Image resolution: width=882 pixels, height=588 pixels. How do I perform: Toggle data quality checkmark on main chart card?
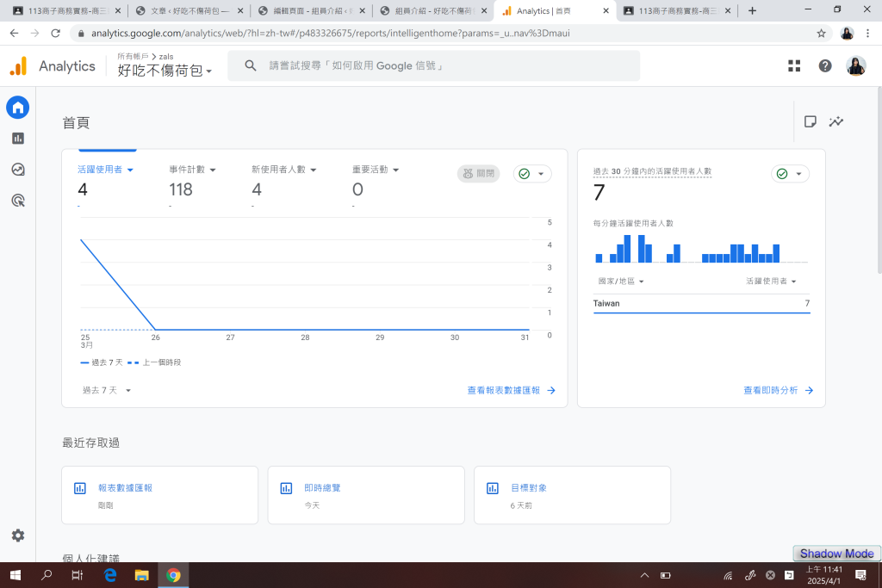tap(532, 174)
